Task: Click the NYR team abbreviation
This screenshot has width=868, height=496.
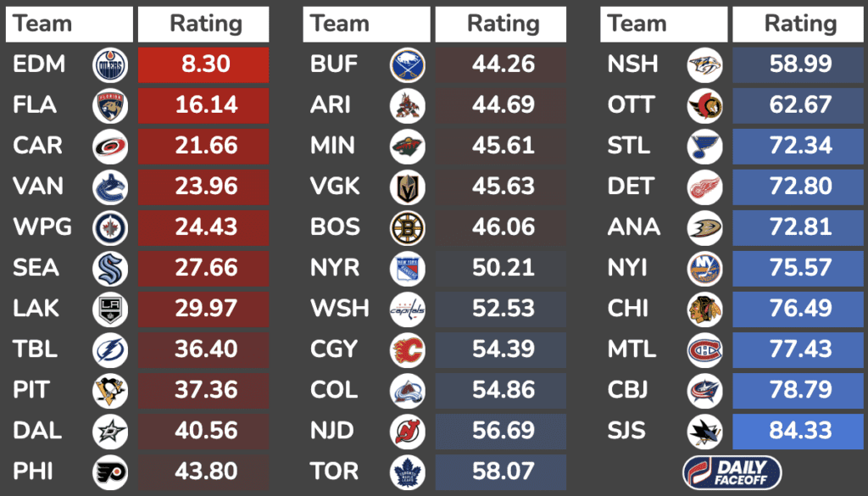Action: [335, 269]
